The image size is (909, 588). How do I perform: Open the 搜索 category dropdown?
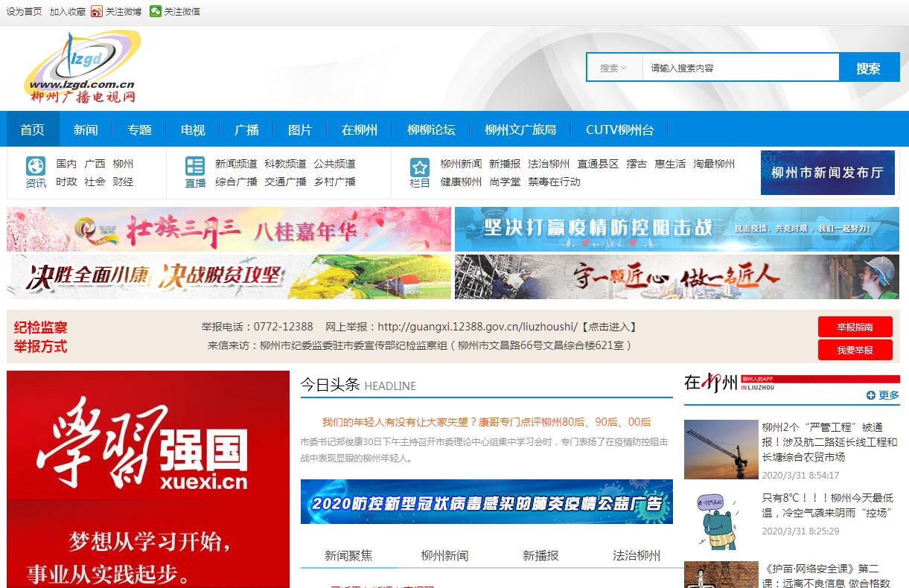613,68
